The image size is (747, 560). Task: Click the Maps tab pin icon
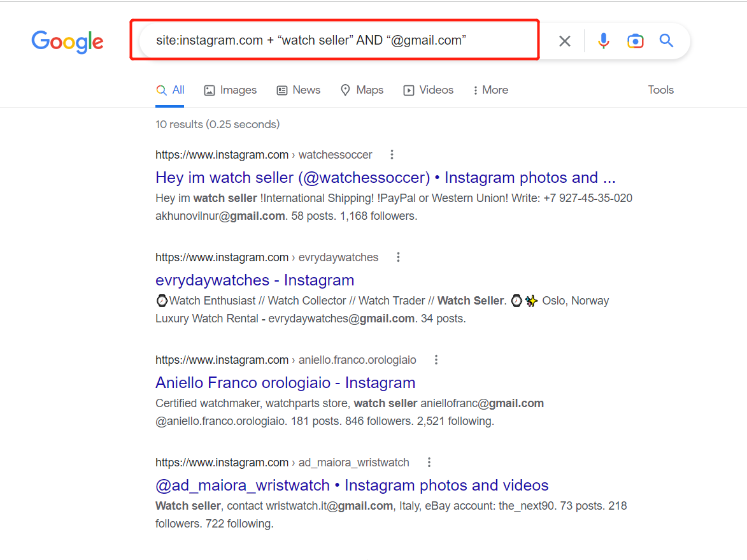pos(345,90)
